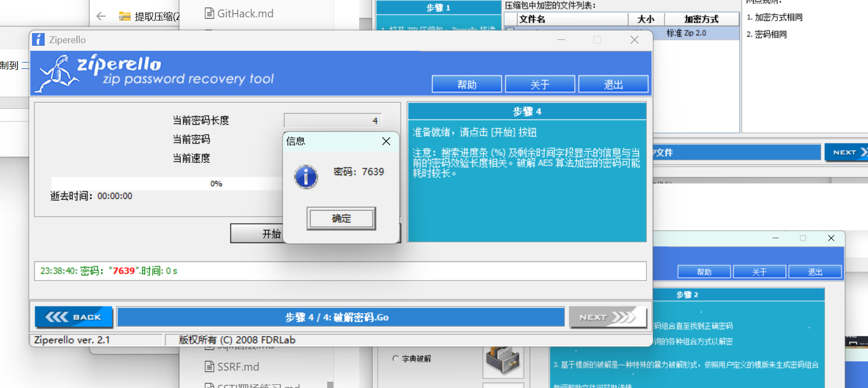Click 退出 in the front Ziperello window
The width and height of the screenshot is (868, 388).
613,84
